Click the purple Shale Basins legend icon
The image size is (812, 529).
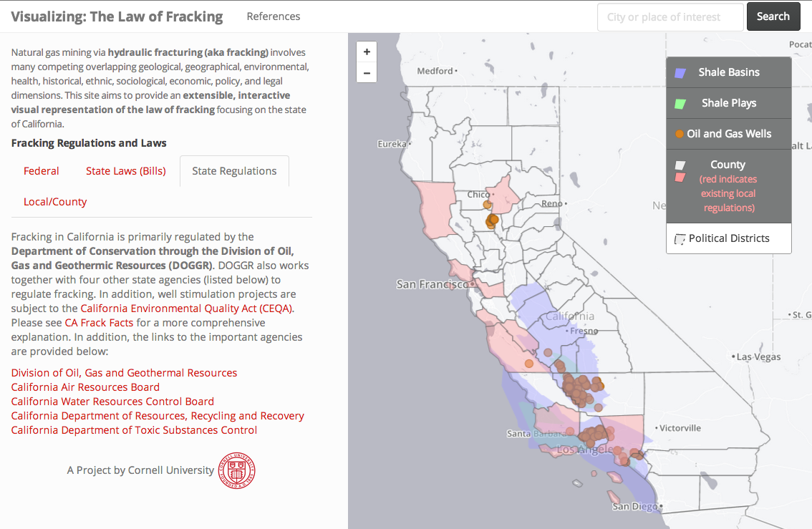click(680, 73)
